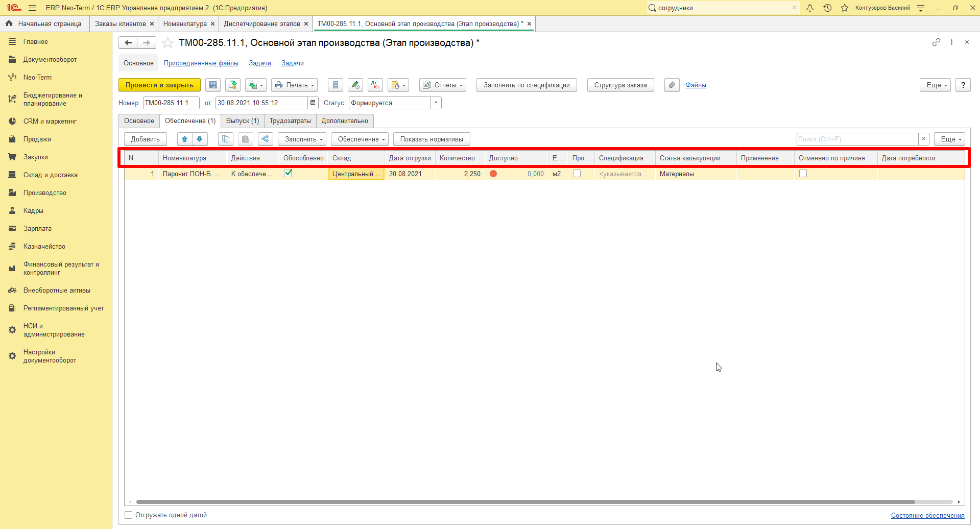Save the document with the floppy disk icon
The width and height of the screenshot is (980, 529).
(213, 85)
